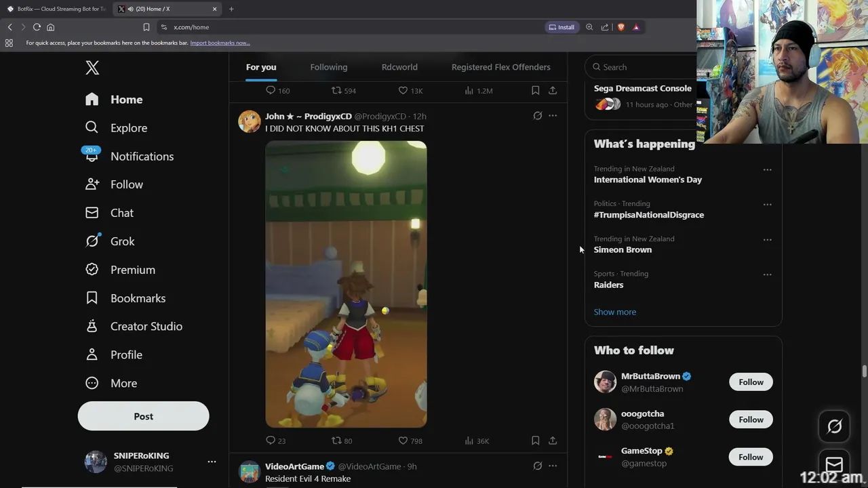This screenshot has height=488, width=868.
Task: Click the browser back arrow
Action: point(10,27)
